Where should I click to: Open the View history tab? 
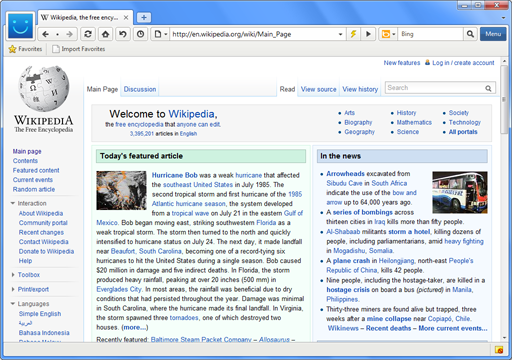tap(360, 89)
